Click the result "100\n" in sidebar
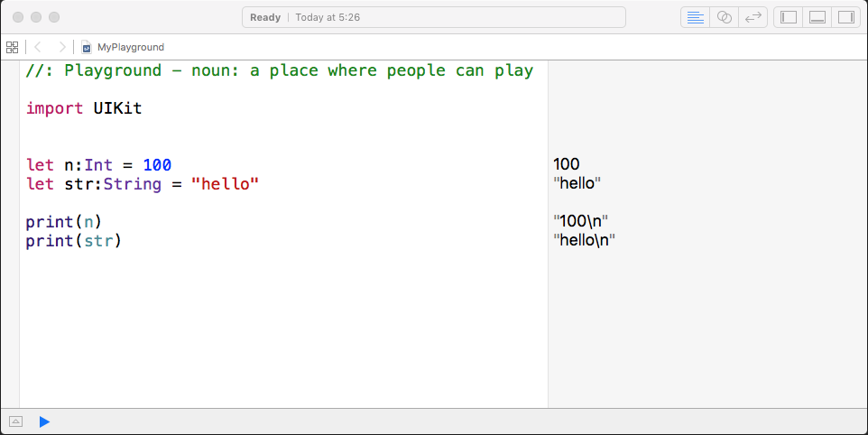This screenshot has width=868, height=435. pyautogui.click(x=581, y=221)
